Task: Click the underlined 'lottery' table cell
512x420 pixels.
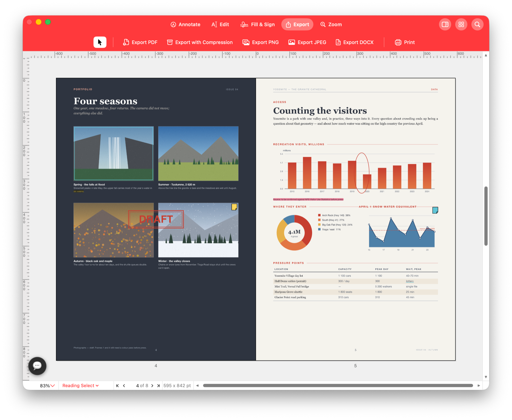Action: [410, 281]
